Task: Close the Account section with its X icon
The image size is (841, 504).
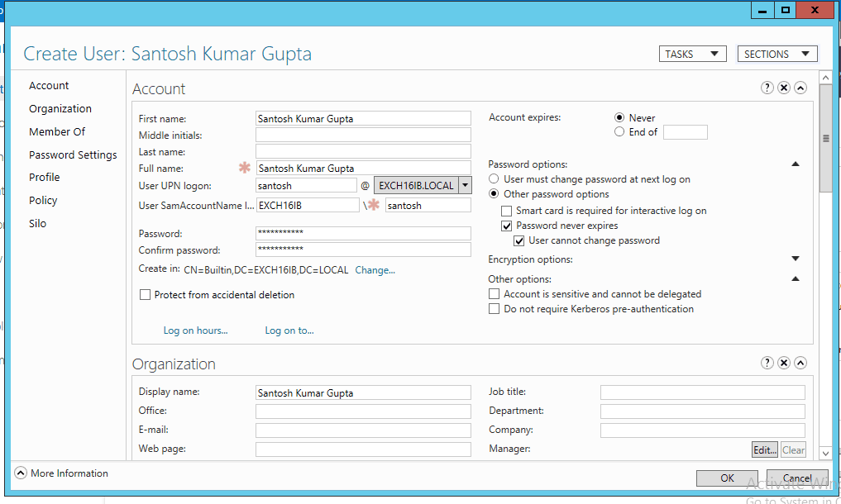Action: [784, 88]
